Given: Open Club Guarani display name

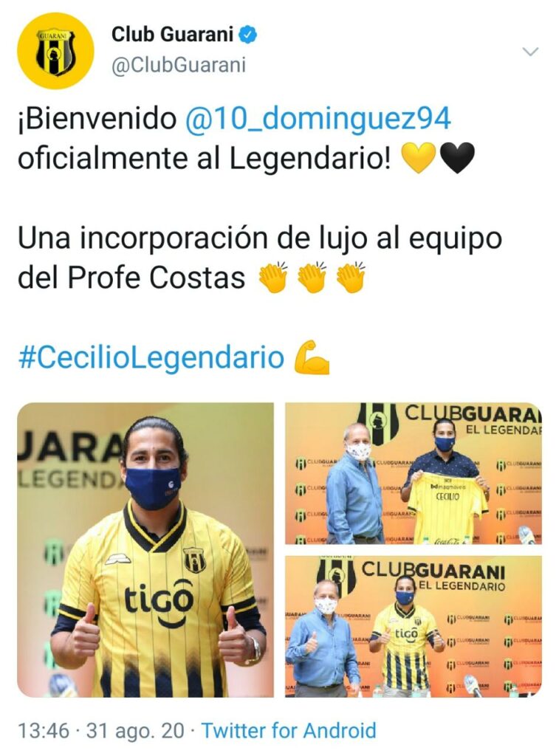Looking at the screenshot, I should pos(173,35).
